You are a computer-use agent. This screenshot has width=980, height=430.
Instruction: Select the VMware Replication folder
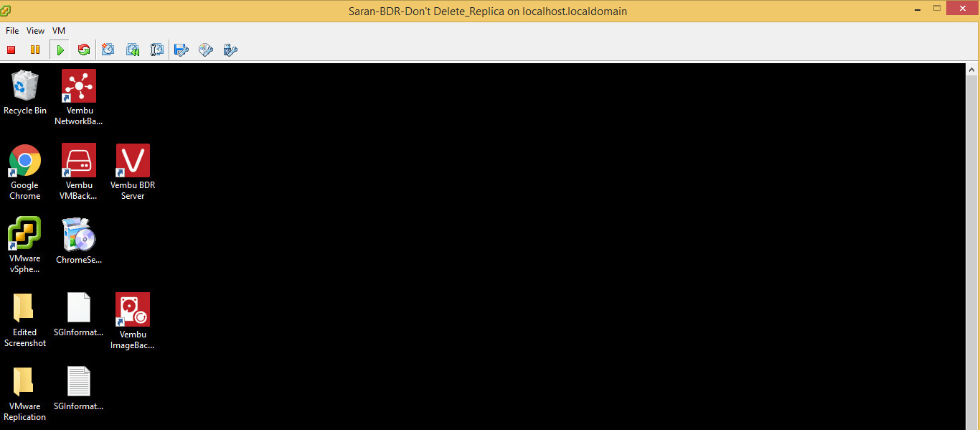tap(25, 394)
